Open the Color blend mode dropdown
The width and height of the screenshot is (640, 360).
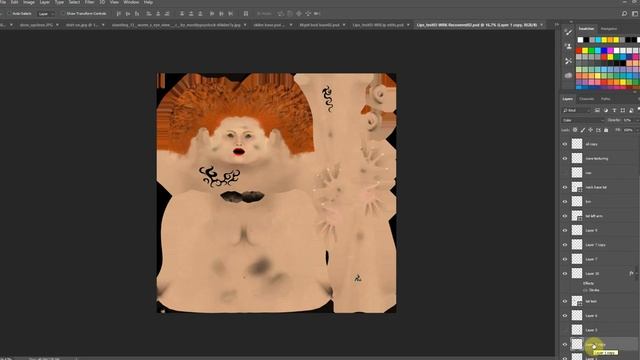point(583,120)
